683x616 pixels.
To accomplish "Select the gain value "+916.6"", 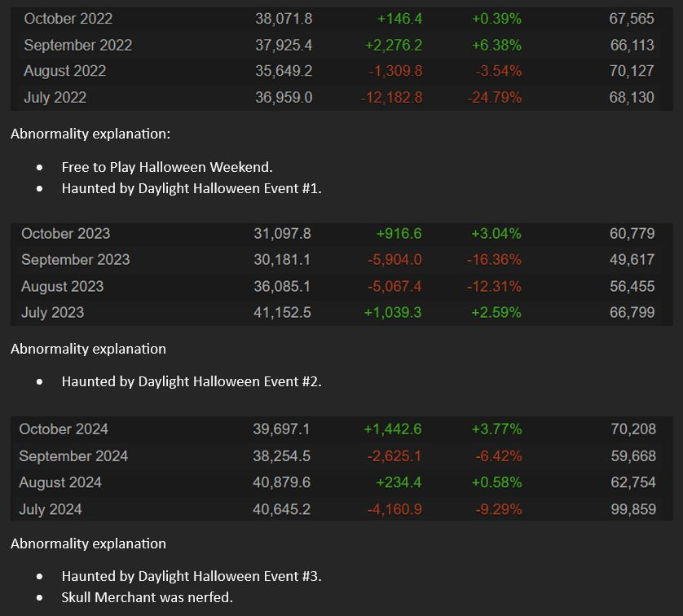I will [399, 234].
